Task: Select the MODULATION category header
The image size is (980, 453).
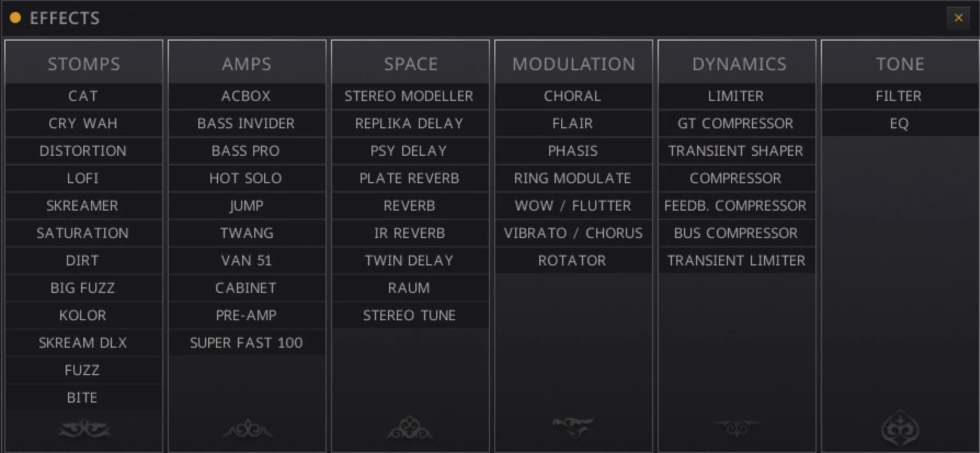Action: 573,63
